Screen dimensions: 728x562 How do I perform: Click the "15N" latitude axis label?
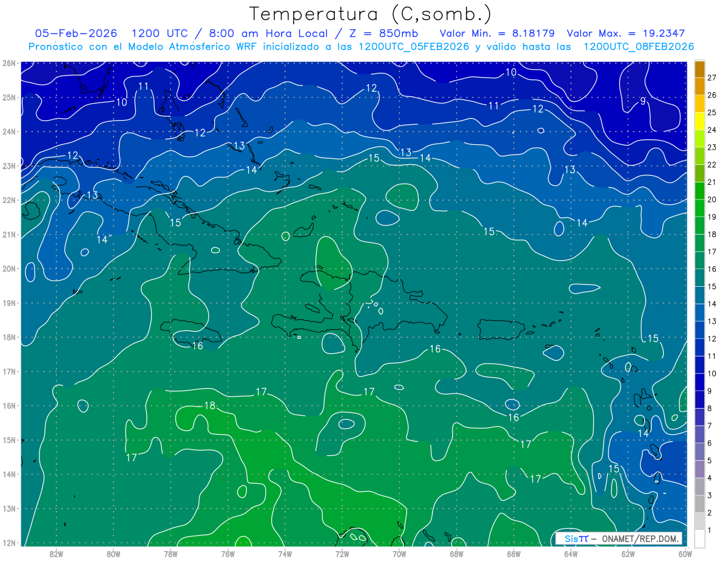point(8,440)
